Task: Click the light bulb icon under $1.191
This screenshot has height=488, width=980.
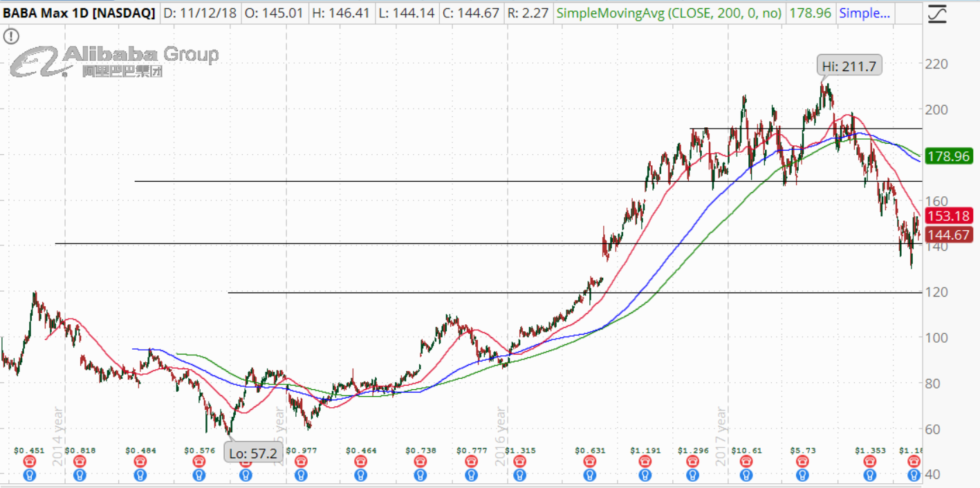Action: [645, 476]
